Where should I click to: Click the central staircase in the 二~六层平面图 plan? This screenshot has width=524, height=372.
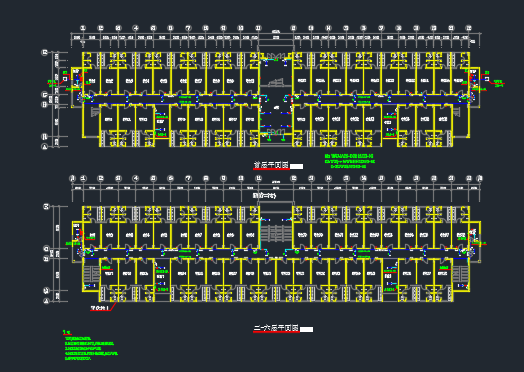(276, 233)
